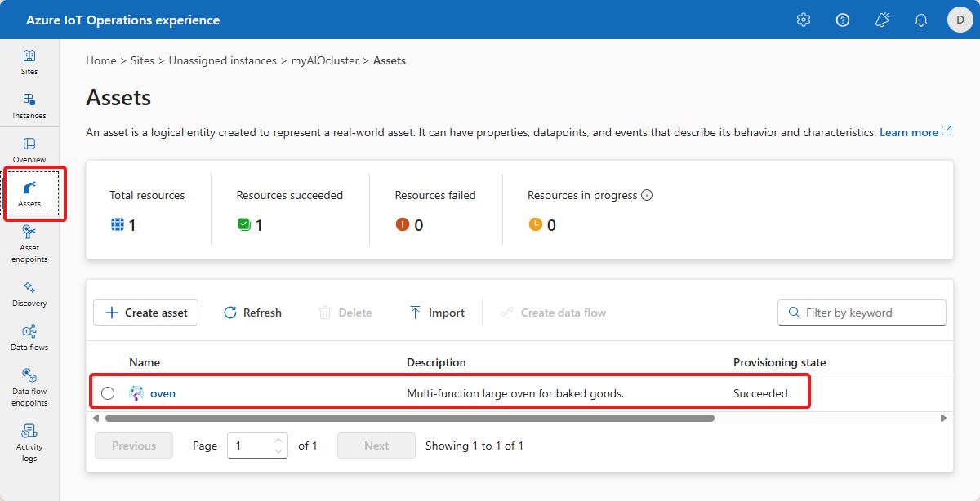The image size is (980, 501).
Task: Decrement the page number stepper
Action: (279, 451)
